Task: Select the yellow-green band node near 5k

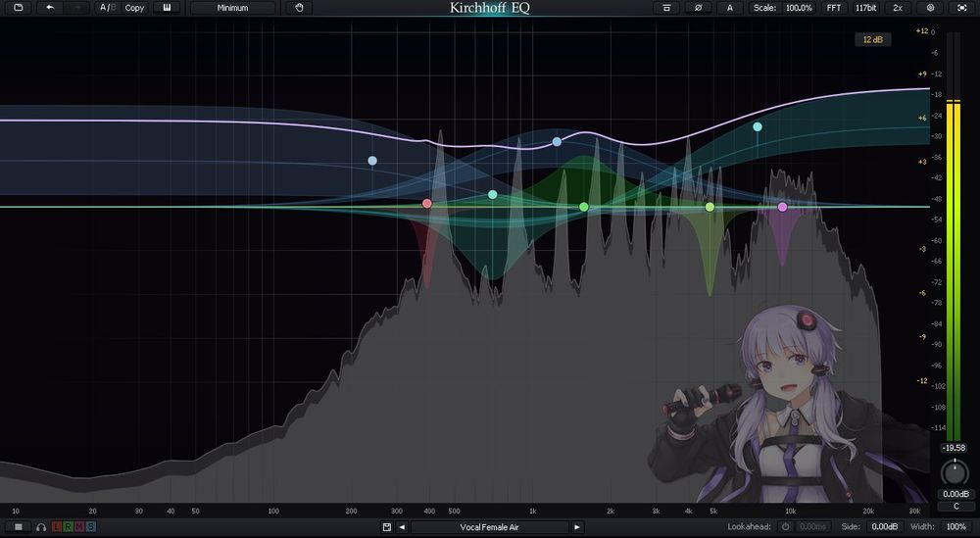Action: [710, 207]
